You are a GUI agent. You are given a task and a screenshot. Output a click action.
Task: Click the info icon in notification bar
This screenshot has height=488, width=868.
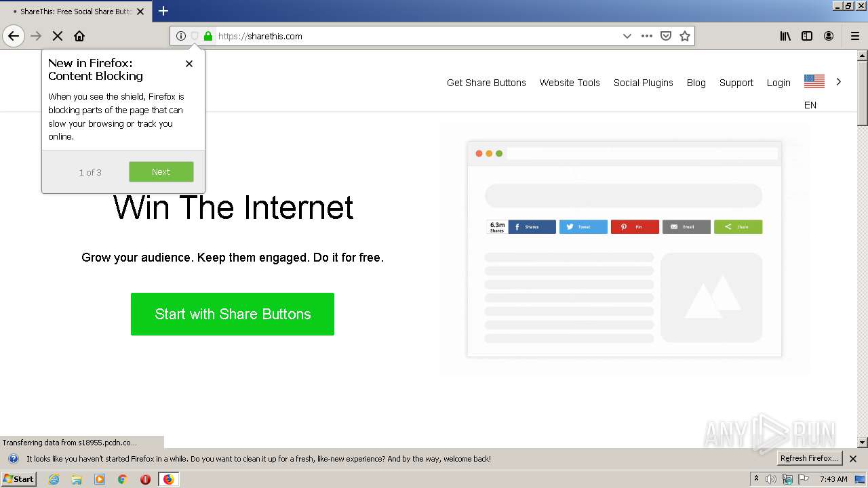tap(13, 459)
